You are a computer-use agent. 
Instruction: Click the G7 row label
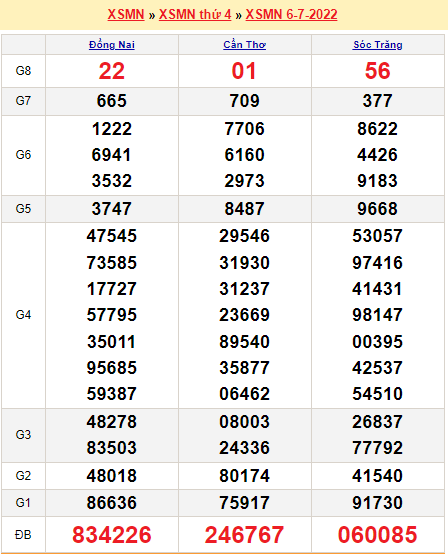click(23, 101)
